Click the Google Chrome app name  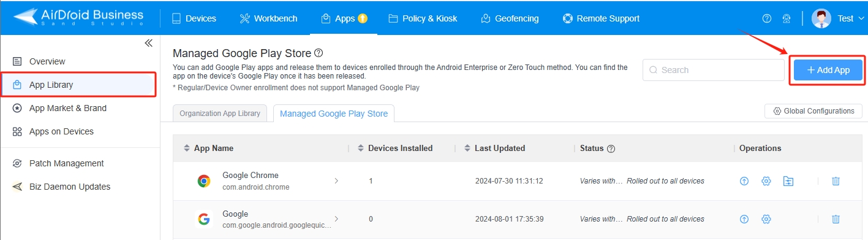[x=251, y=176]
